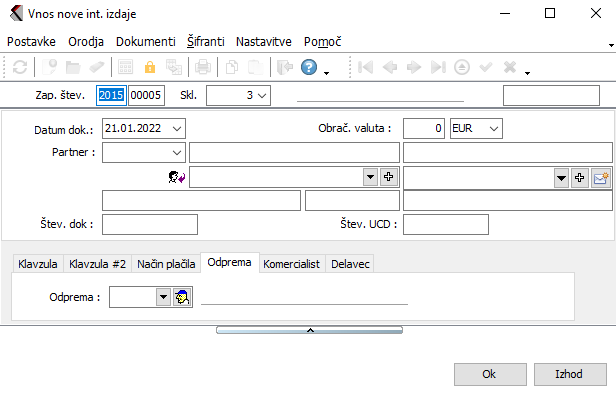Click the wide address field above Štev. dok
The width and height of the screenshot is (616, 394).
tap(201, 200)
